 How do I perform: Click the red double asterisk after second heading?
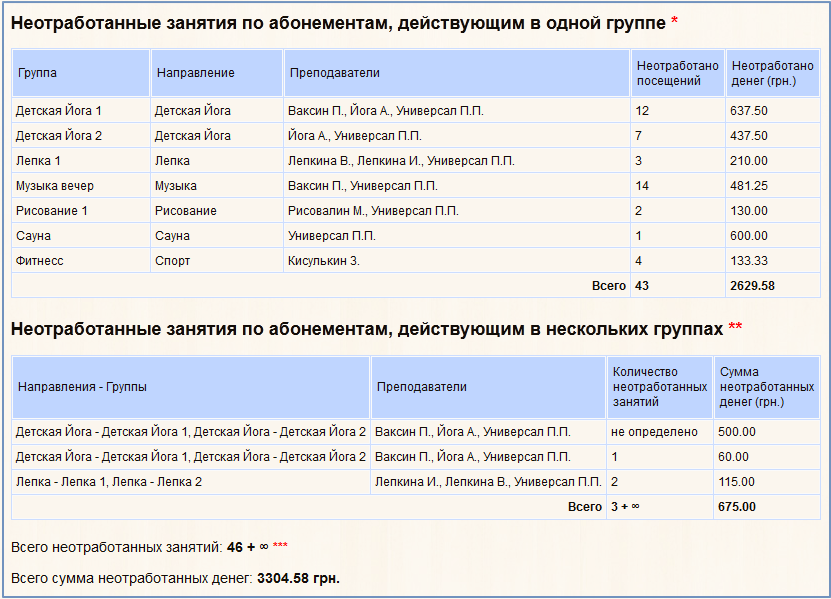[x=735, y=328]
